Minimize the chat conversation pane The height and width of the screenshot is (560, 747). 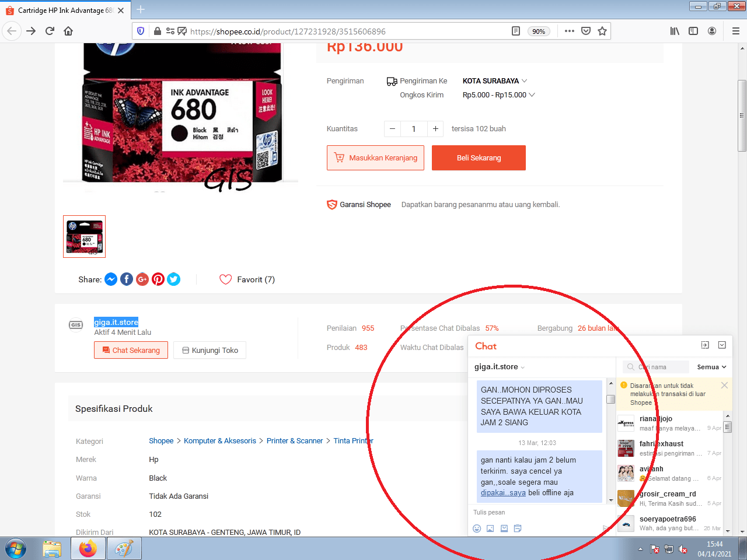click(705, 345)
